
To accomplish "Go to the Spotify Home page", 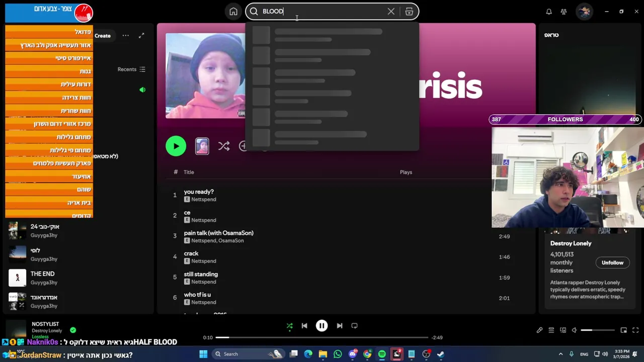I will pos(233,12).
